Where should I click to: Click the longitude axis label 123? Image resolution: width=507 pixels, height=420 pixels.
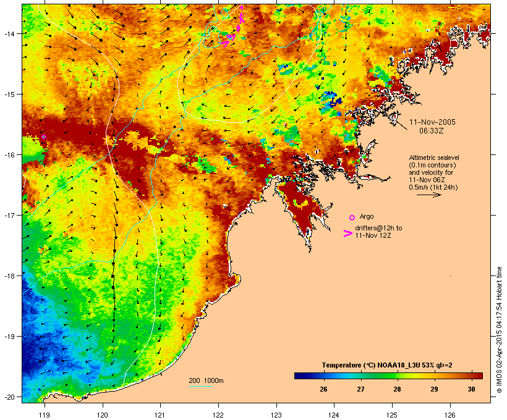click(x=276, y=415)
